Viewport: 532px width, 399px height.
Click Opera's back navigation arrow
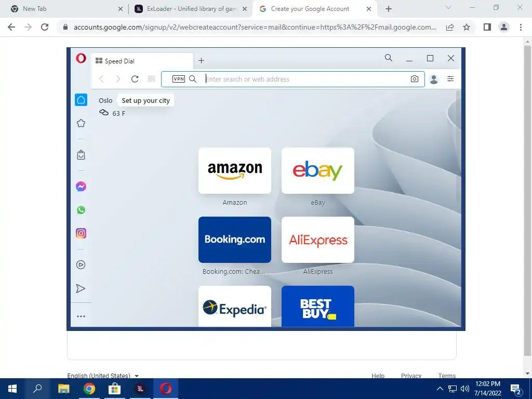coord(101,79)
